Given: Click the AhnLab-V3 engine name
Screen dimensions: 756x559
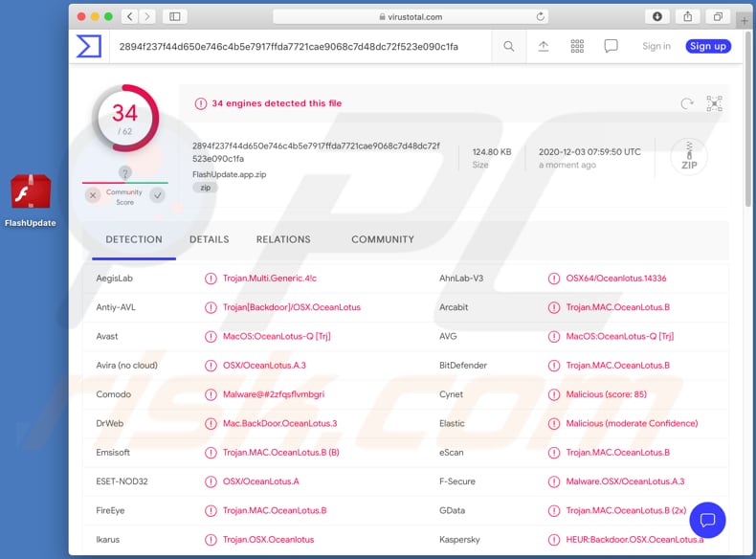Looking at the screenshot, I should [x=461, y=279].
